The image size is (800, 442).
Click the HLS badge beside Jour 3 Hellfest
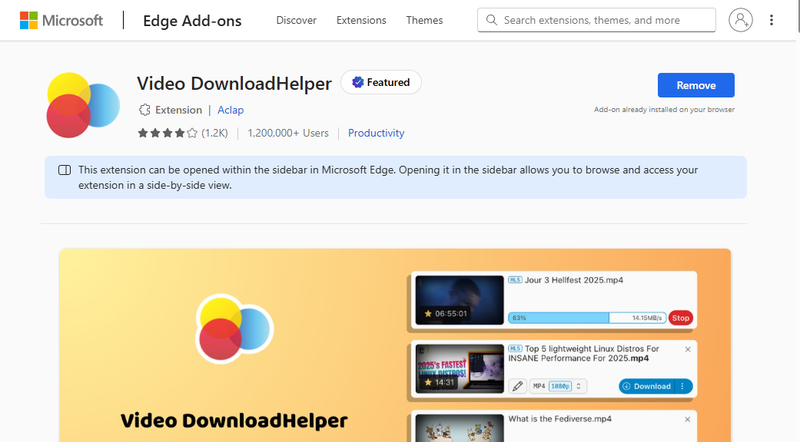tap(515, 280)
